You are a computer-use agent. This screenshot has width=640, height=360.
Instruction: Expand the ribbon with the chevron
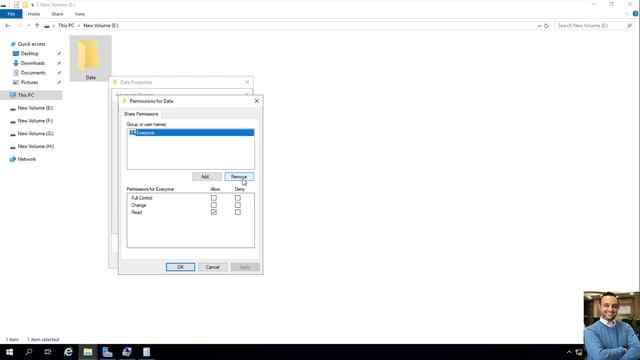627,14
